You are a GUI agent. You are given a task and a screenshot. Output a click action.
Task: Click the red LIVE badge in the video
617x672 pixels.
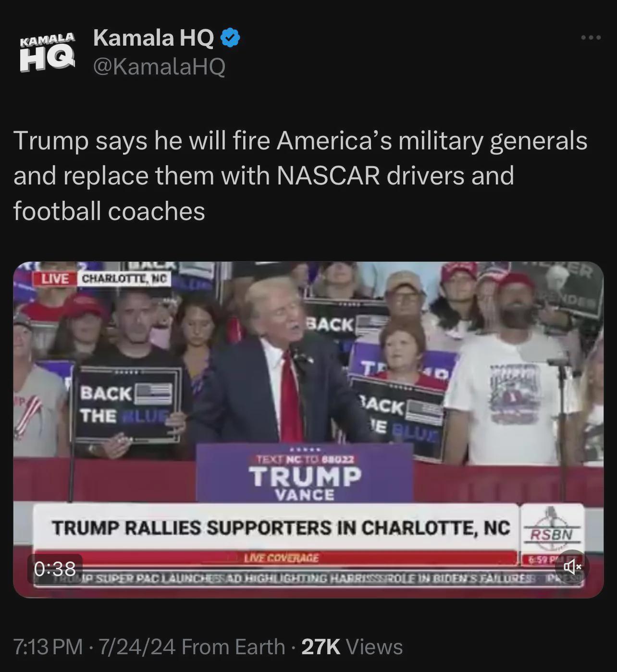coord(55,278)
